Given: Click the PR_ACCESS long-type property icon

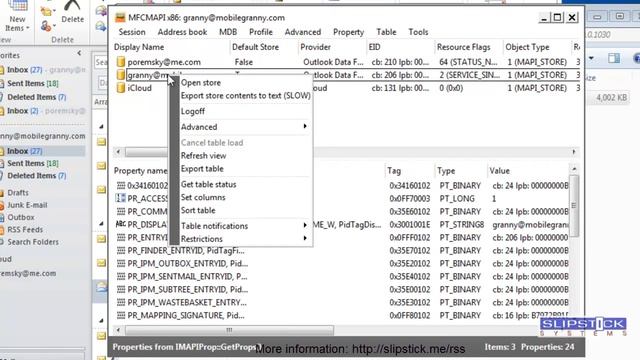Looking at the screenshot, I should click(x=121, y=198).
